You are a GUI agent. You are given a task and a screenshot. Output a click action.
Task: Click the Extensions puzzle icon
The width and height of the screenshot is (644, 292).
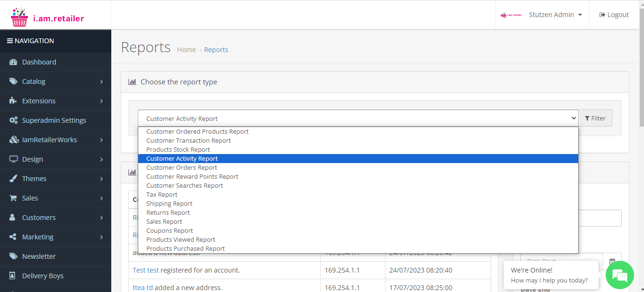click(13, 101)
